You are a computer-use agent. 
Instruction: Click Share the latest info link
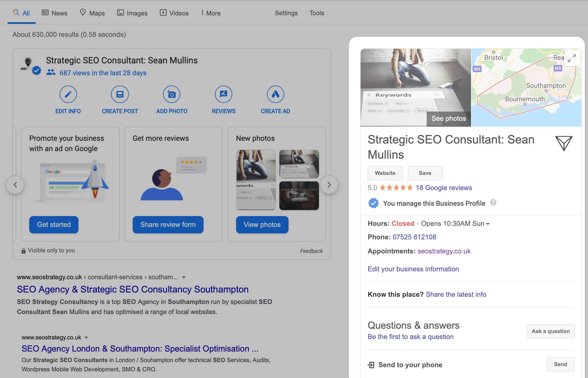[x=456, y=294]
